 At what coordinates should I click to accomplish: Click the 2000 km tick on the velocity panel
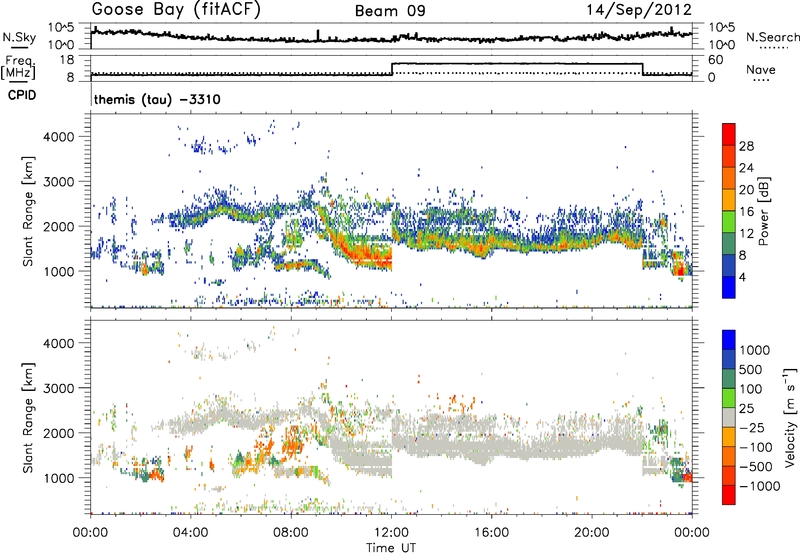click(59, 433)
